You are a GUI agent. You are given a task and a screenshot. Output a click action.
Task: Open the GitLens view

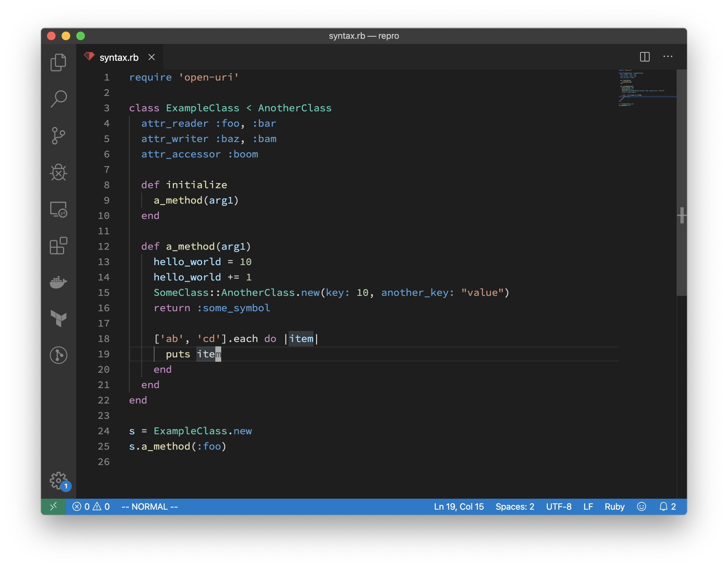(x=58, y=355)
